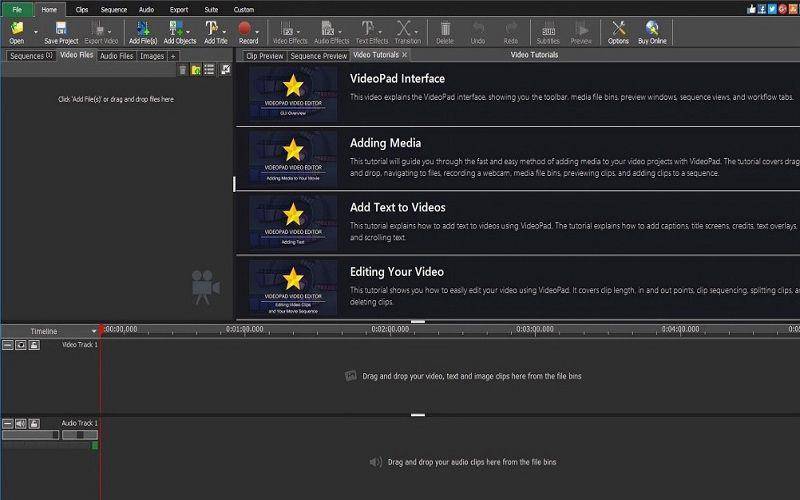Click the Save Project icon

61,28
